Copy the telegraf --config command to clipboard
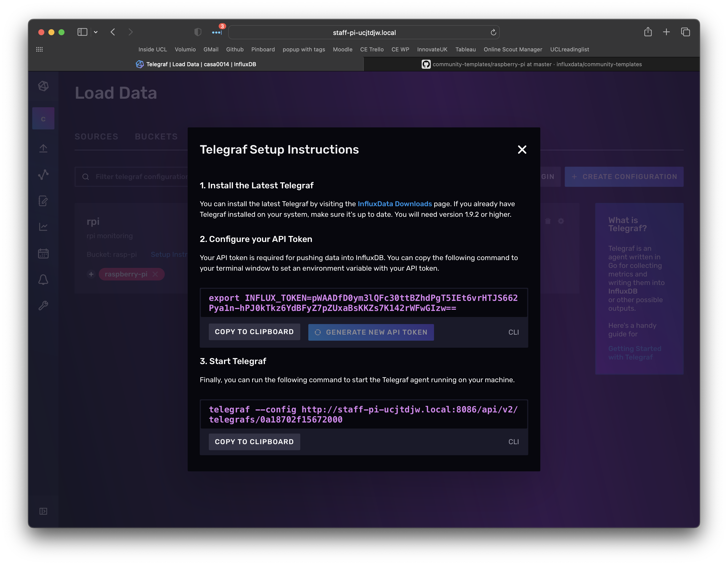728x565 pixels. tap(254, 442)
